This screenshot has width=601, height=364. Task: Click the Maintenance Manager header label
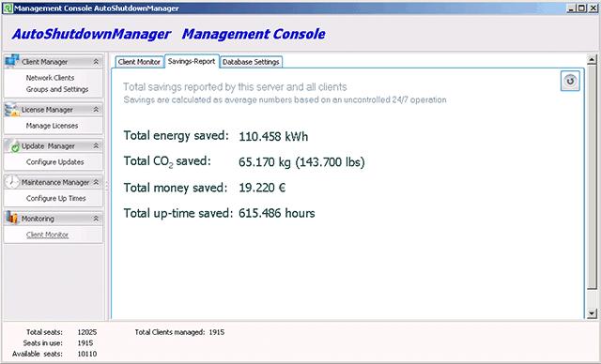55,182
